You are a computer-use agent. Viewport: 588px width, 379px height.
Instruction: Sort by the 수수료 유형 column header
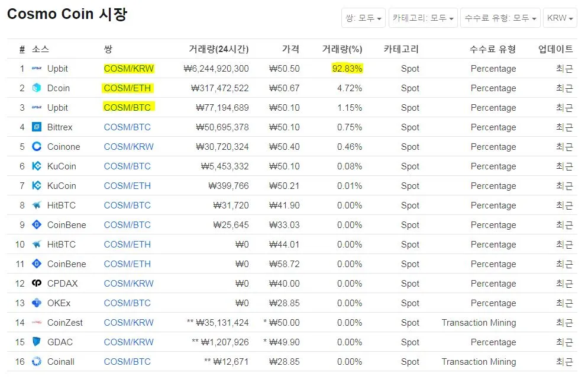493,49
